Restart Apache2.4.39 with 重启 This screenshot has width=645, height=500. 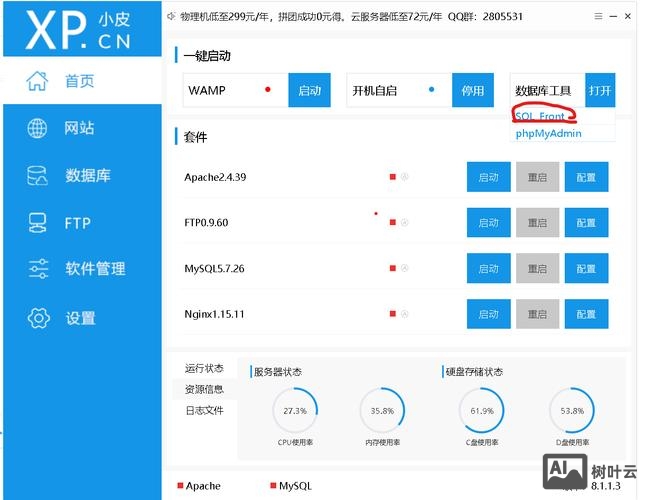(x=537, y=177)
